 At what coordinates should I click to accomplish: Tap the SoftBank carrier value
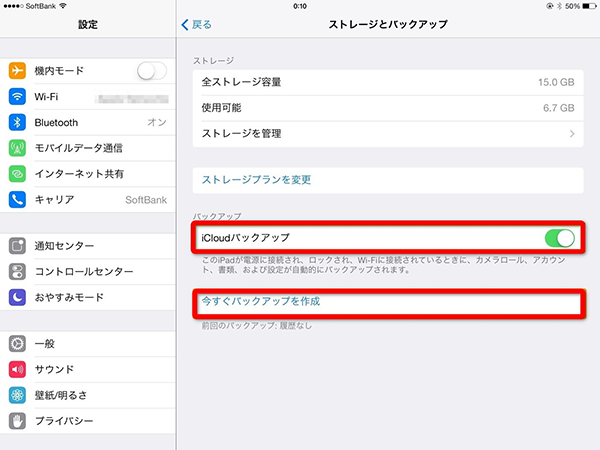[146, 200]
